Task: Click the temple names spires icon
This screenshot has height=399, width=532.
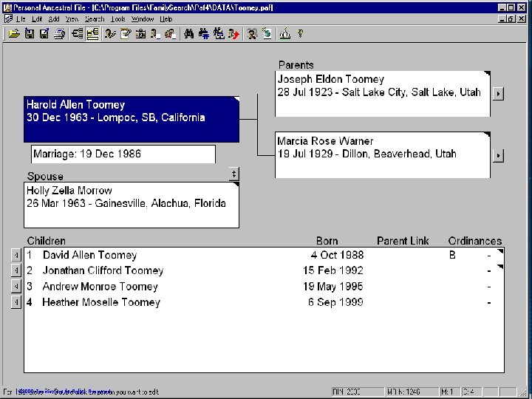Action: [x=285, y=33]
